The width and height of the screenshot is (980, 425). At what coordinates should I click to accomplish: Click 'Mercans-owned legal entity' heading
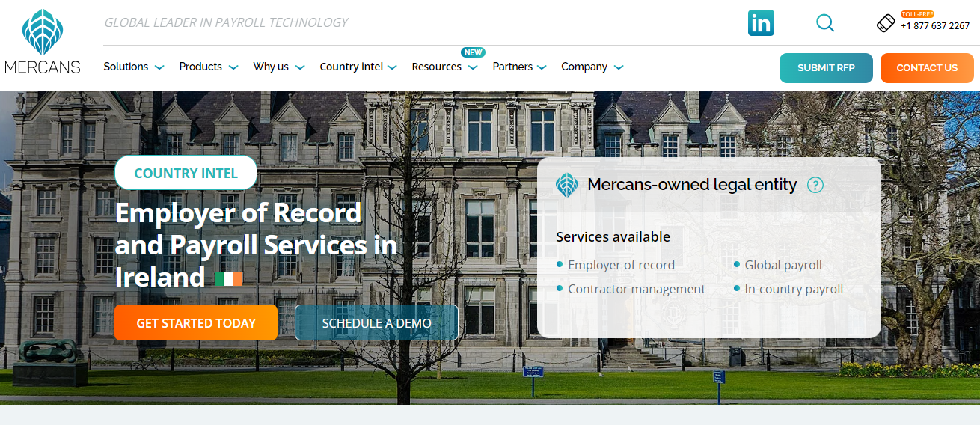coord(692,184)
